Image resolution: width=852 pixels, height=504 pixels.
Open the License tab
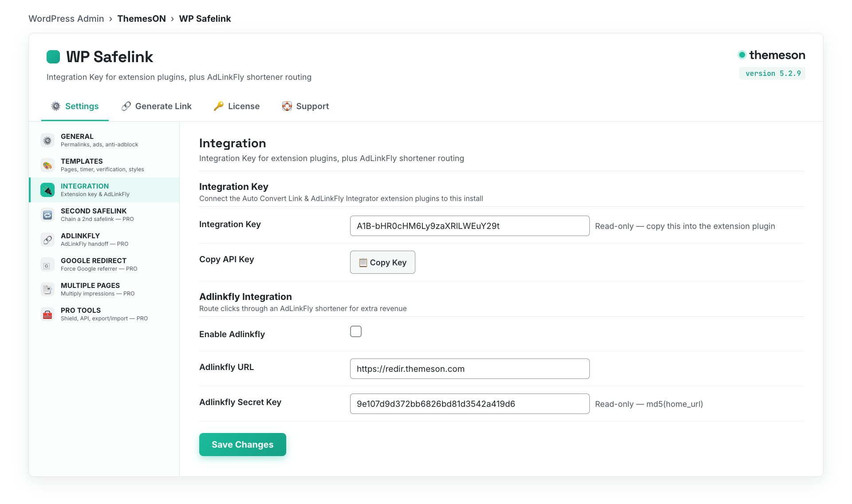(237, 106)
